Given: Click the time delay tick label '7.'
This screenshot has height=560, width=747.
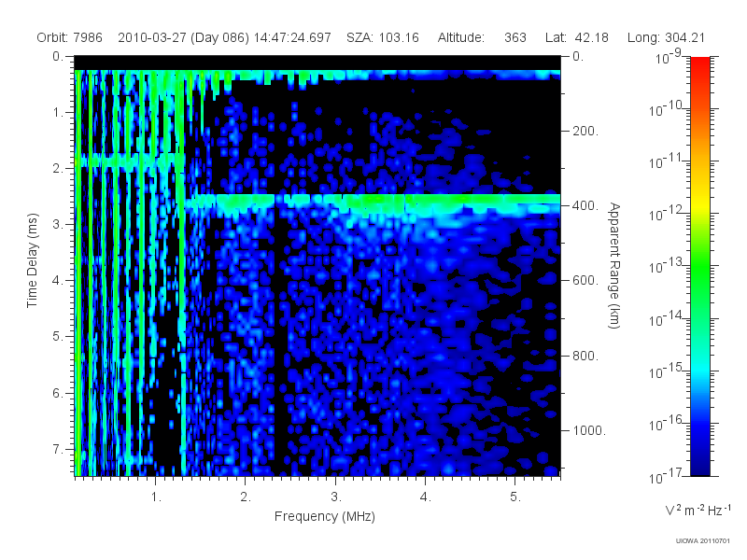Looking at the screenshot, I should [57, 449].
